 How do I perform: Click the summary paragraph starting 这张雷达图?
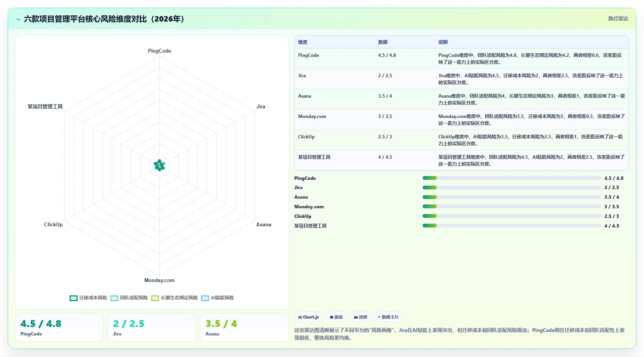(459, 334)
